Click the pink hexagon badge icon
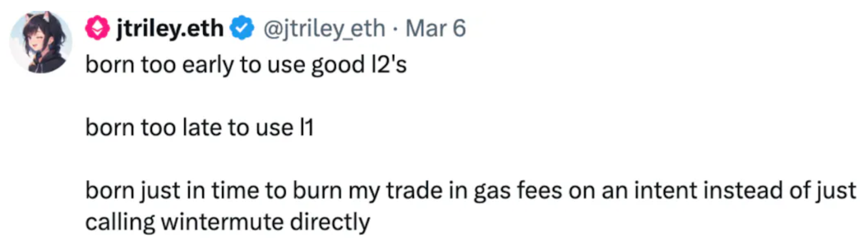 pyautogui.click(x=98, y=28)
